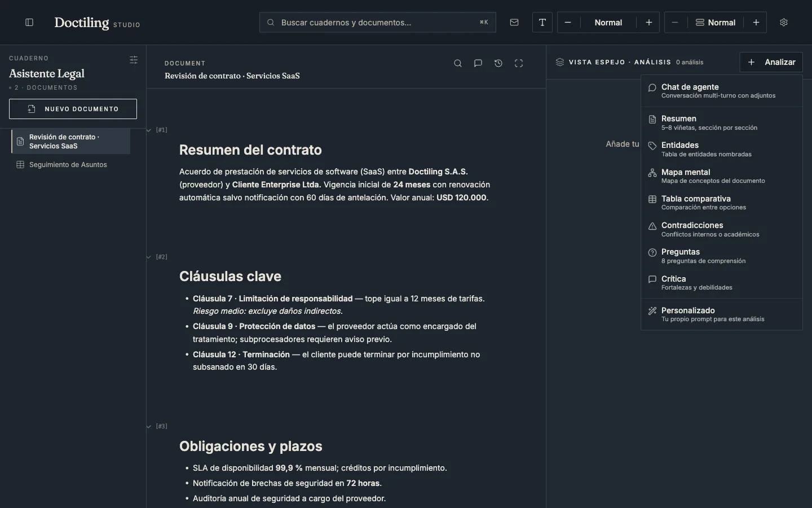Select Crítica analysis option
This screenshot has height=508, width=812.
coord(722,283)
